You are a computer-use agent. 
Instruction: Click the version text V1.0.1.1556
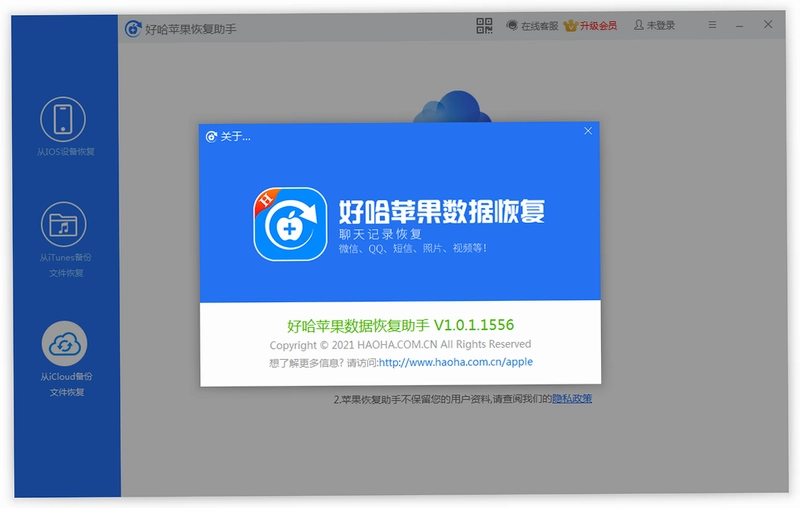[x=474, y=325]
